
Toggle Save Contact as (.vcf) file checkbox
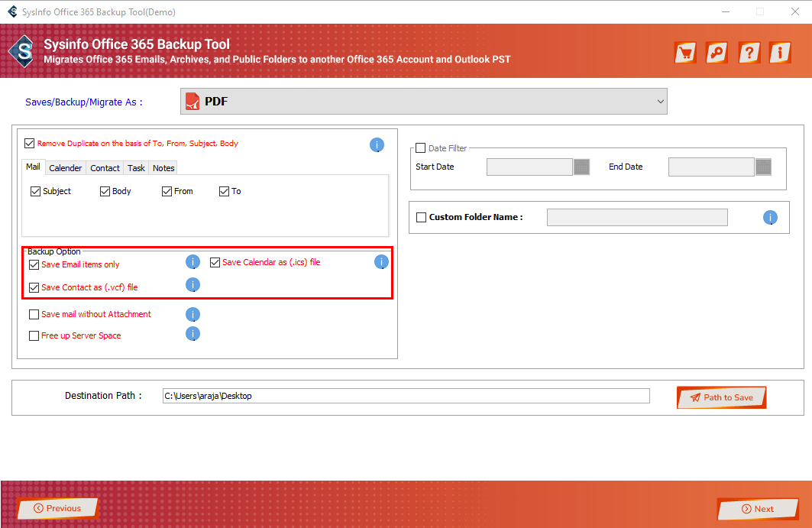point(34,287)
